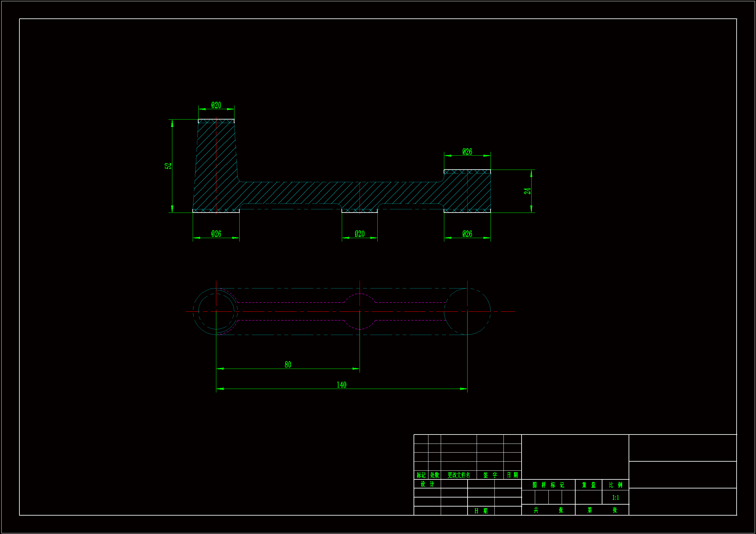Select the Ø20 dimension below the middle boss
Viewport: 756px width, 534px height.
[360, 234]
